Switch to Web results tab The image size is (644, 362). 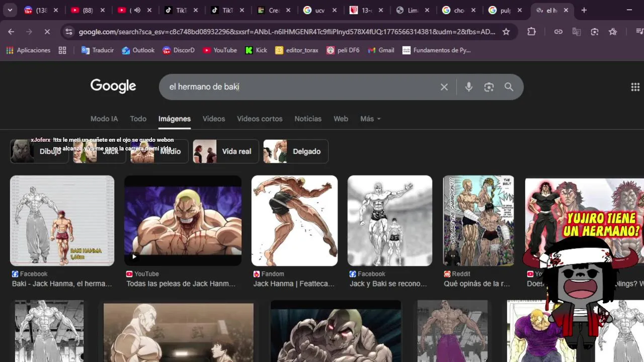[341, 119]
